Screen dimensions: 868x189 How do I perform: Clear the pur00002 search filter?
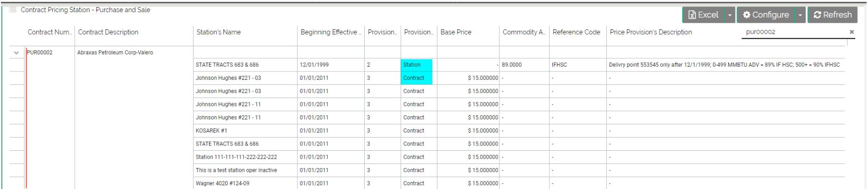click(852, 32)
